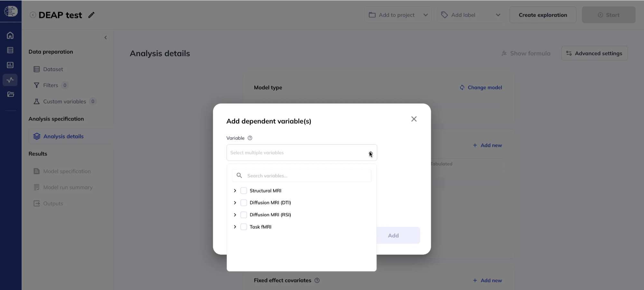Open the folder icon in left sidebar

[10, 94]
